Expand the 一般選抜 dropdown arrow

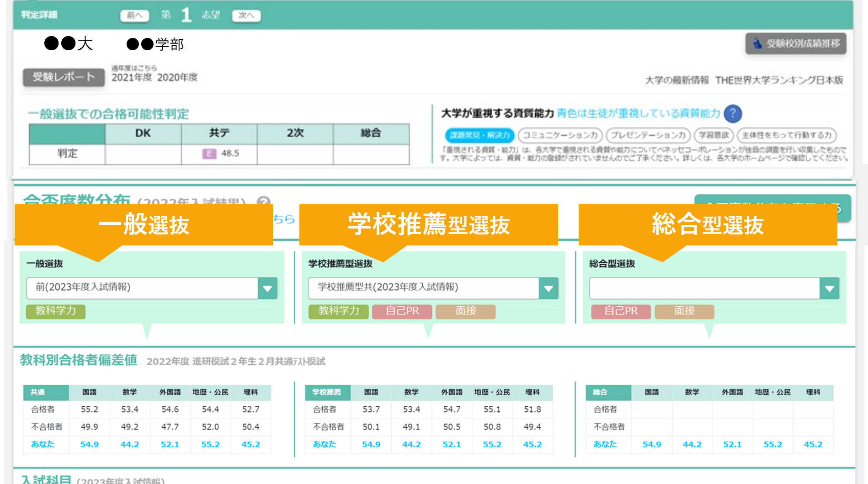click(x=267, y=288)
